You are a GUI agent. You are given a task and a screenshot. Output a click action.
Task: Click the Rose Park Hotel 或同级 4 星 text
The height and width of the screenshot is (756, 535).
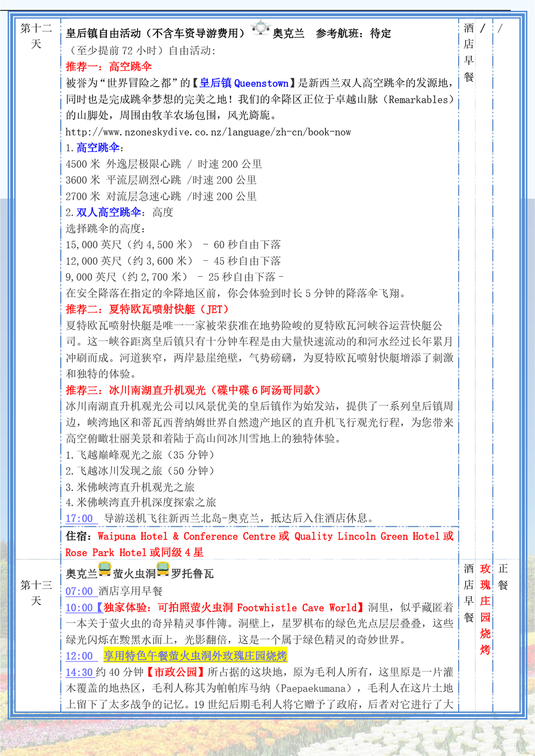point(134,552)
